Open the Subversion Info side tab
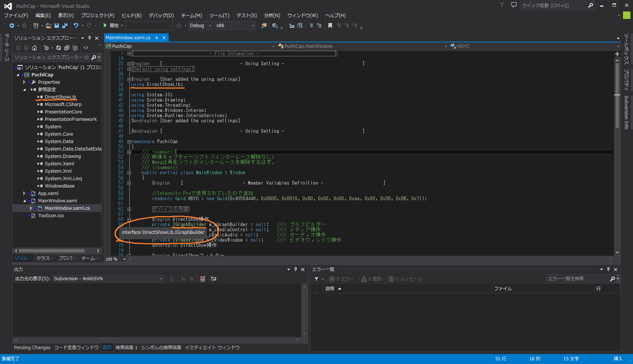The height and width of the screenshot is (364, 633). coord(626,112)
